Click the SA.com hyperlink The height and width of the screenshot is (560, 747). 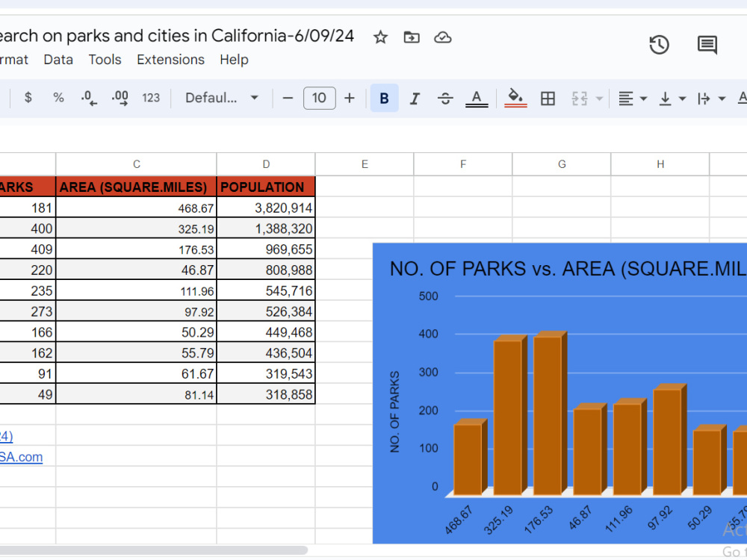click(21, 457)
